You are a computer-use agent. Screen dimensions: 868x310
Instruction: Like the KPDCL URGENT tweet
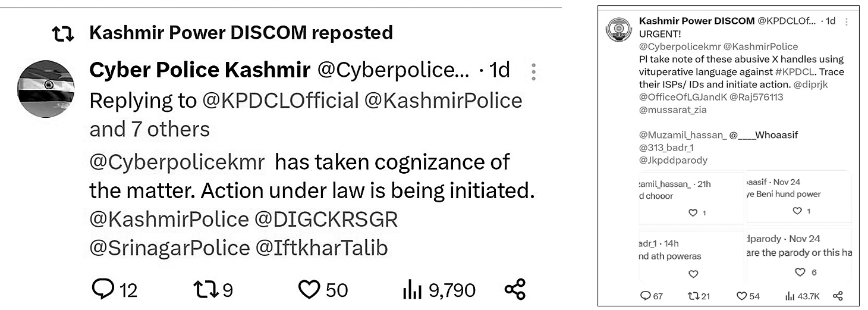[x=741, y=296]
